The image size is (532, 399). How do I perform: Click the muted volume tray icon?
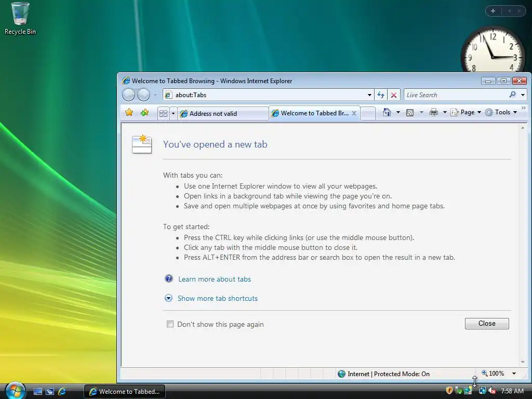click(x=491, y=391)
